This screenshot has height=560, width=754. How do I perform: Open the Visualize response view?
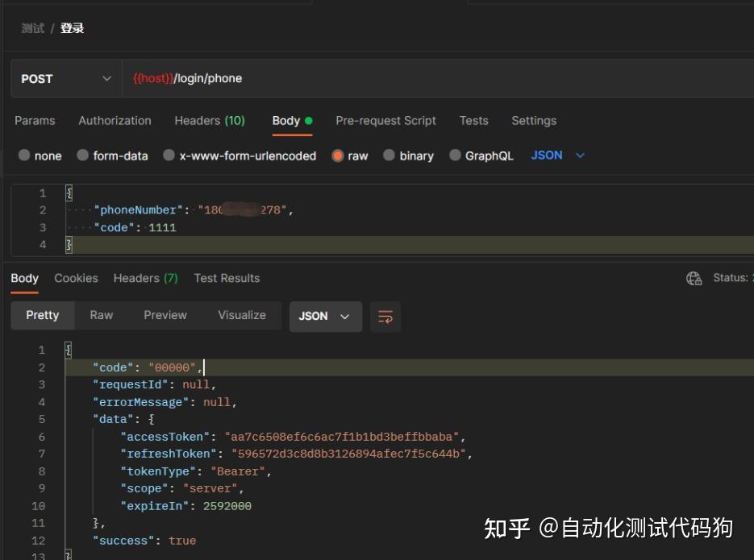(241, 315)
